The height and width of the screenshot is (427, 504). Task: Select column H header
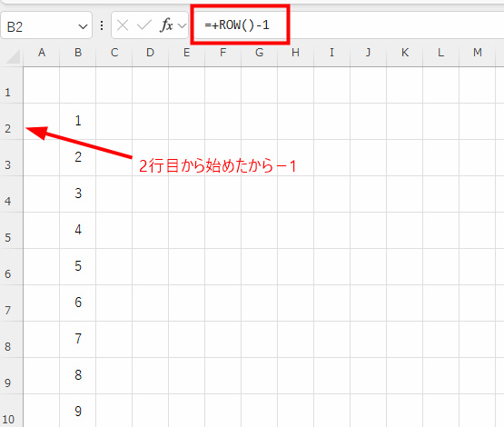pos(296,53)
